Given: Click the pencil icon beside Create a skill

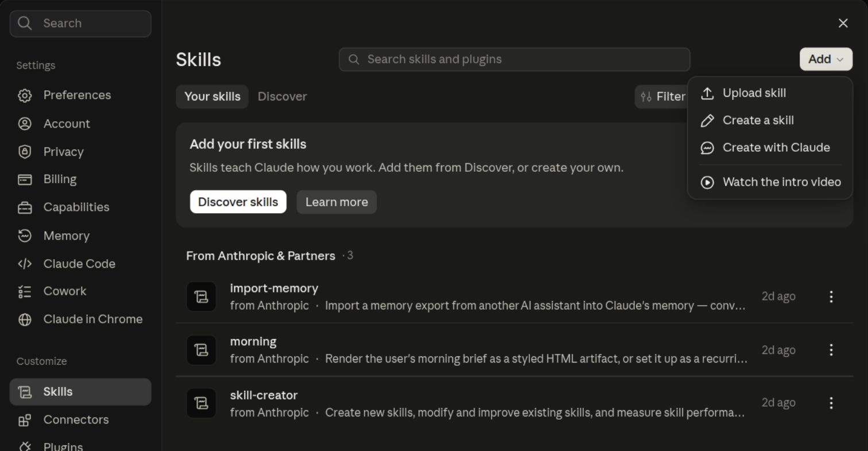Looking at the screenshot, I should click(707, 120).
